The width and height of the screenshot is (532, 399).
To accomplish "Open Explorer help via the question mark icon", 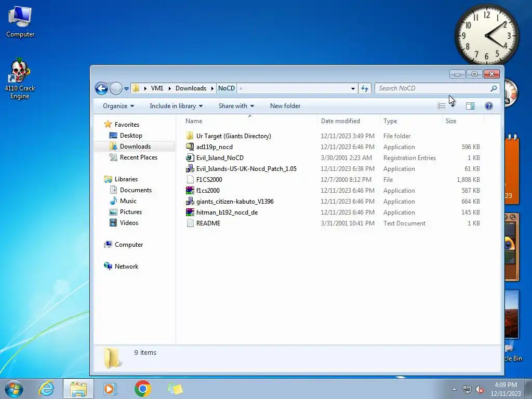I will 488,106.
